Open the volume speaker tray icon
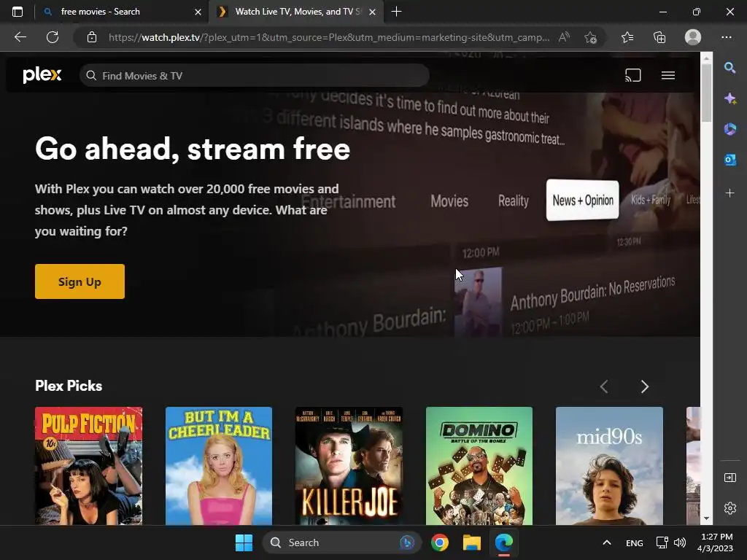747x560 pixels. 680,542
